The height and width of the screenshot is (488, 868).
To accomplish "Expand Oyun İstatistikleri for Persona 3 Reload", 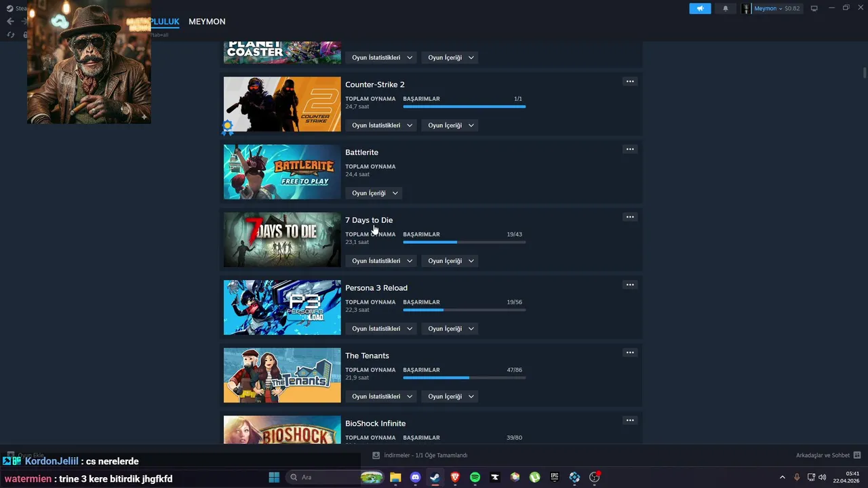I will [x=382, y=329].
